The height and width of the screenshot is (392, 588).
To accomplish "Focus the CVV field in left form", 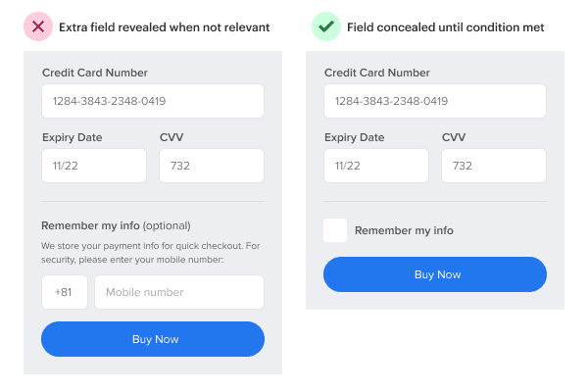I will pyautogui.click(x=211, y=166).
